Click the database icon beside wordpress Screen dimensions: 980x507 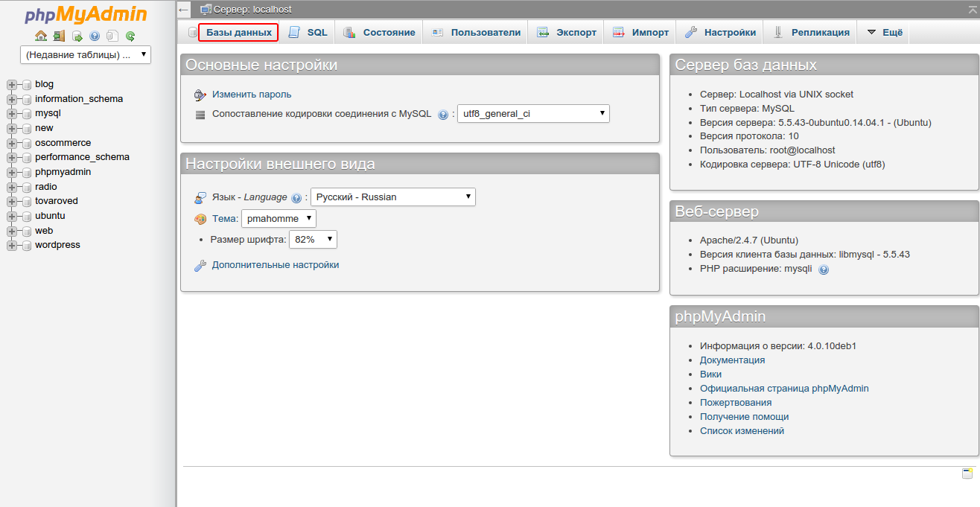(x=27, y=245)
